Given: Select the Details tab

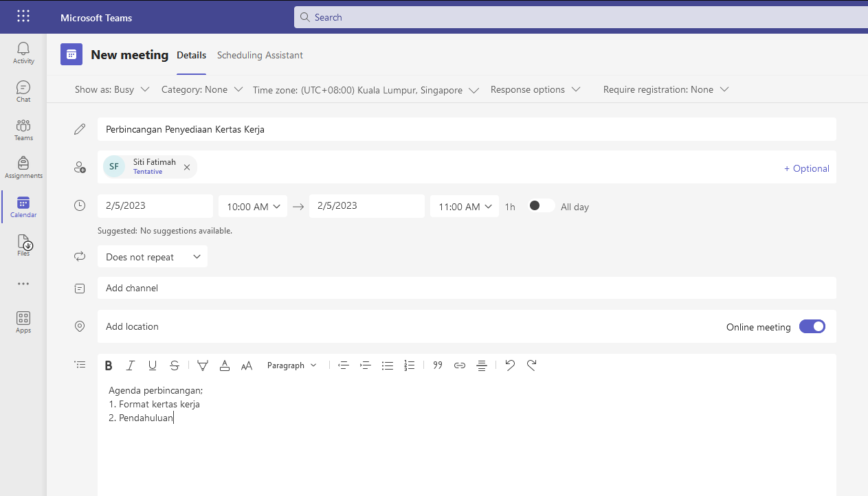Looking at the screenshot, I should (191, 55).
